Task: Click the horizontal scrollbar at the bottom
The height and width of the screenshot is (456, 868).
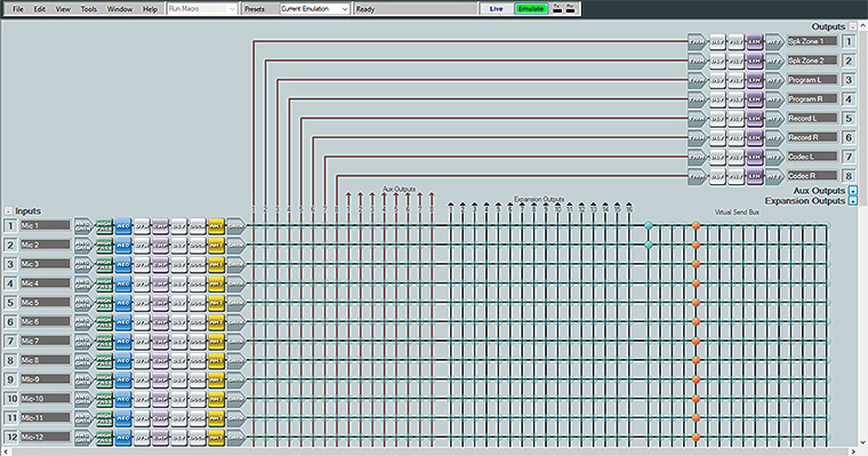Action: [429, 451]
